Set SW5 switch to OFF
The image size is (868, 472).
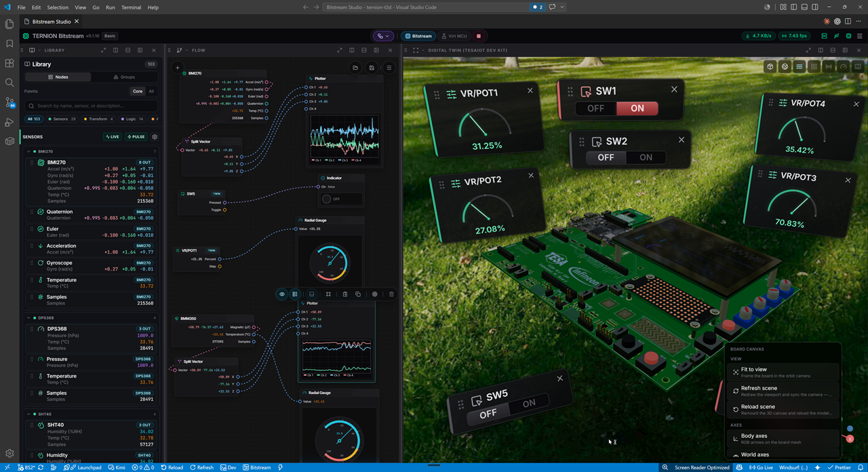[x=488, y=412]
